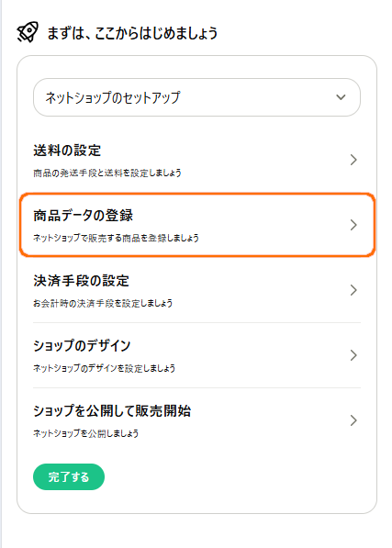Click the text ネットショップのデザインを設定しましょう
392x548 pixels.
(104, 368)
